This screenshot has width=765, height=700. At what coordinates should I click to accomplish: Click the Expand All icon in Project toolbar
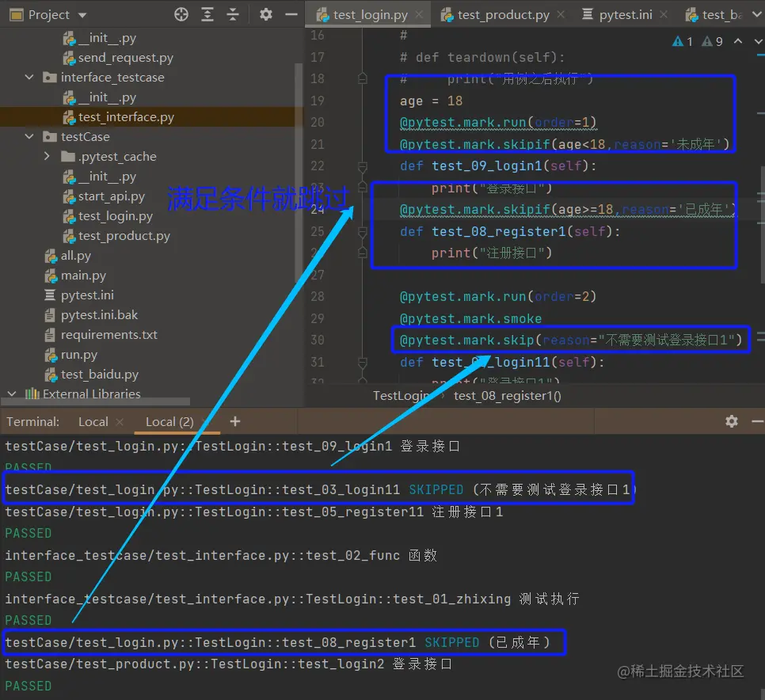(207, 14)
